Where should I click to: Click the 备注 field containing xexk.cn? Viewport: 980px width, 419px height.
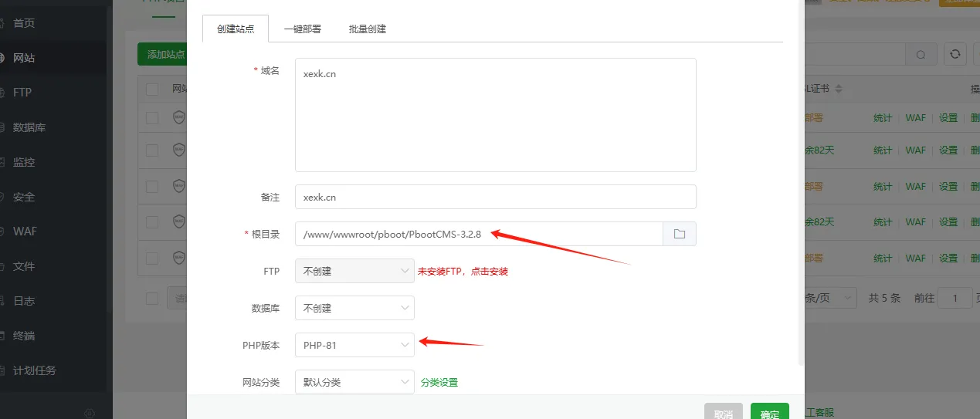tap(496, 197)
